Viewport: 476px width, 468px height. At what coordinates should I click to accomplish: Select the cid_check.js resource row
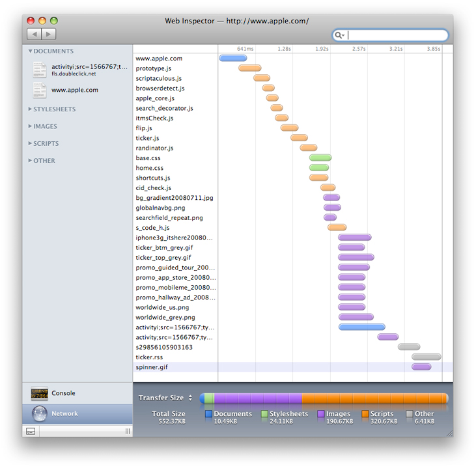pyautogui.click(x=293, y=187)
